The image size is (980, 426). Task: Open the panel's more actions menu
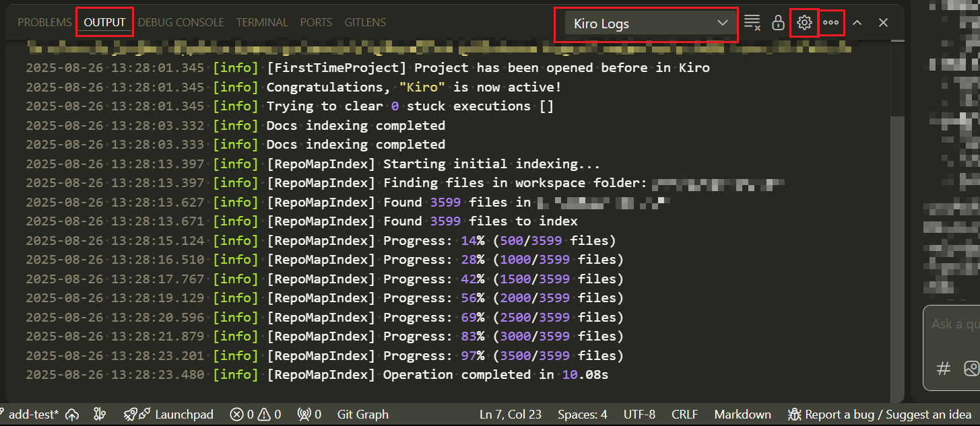coord(830,23)
